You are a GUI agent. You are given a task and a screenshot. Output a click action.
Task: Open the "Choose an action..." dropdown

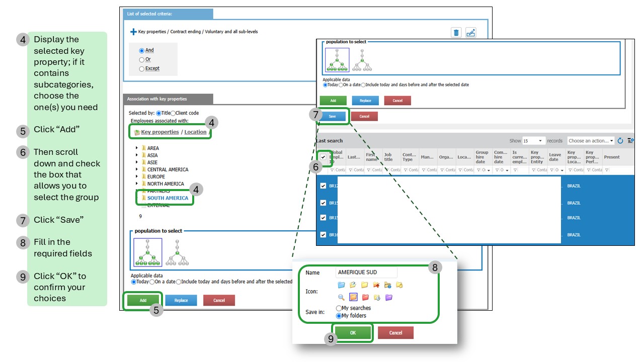click(591, 141)
